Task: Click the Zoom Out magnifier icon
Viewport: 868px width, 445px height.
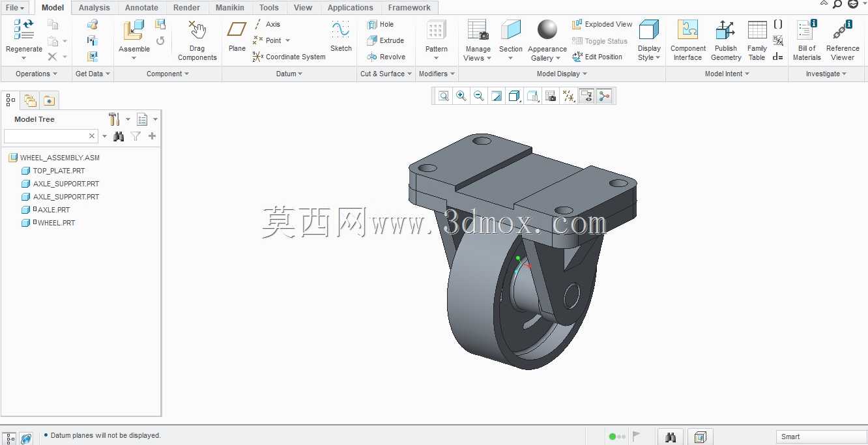Action: (x=479, y=96)
